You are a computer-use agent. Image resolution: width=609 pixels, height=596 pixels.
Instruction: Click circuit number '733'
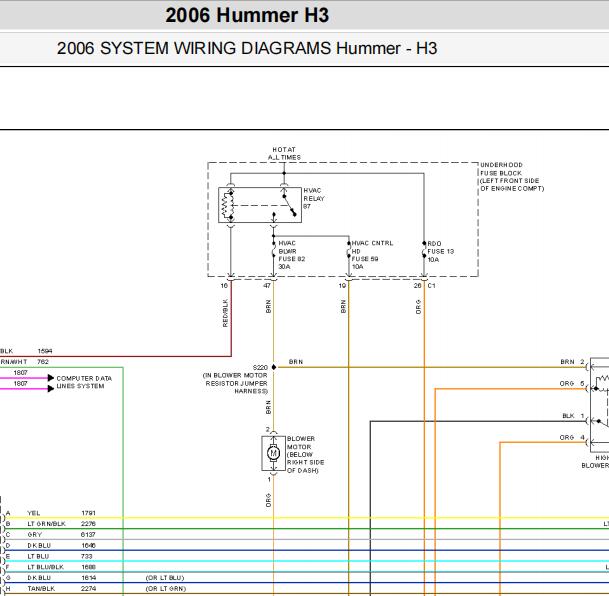point(87,556)
